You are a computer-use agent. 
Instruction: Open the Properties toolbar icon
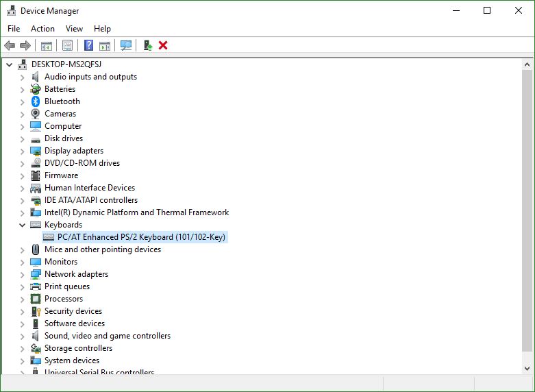coord(68,45)
